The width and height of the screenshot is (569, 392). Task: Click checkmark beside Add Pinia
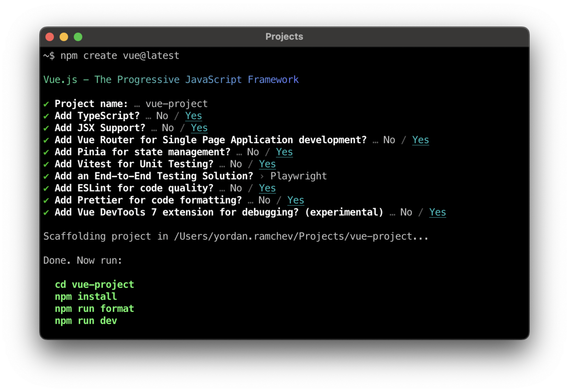pyautogui.click(x=46, y=152)
